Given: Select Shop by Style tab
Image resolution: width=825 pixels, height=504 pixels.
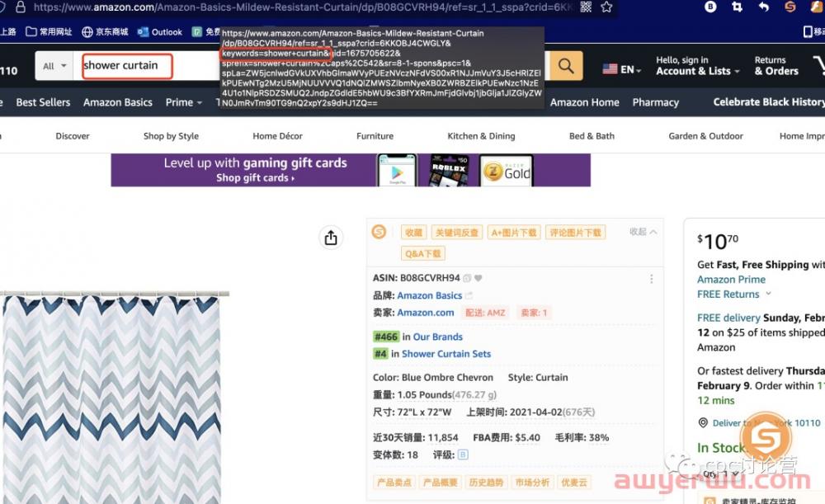Looking at the screenshot, I should (x=171, y=136).
